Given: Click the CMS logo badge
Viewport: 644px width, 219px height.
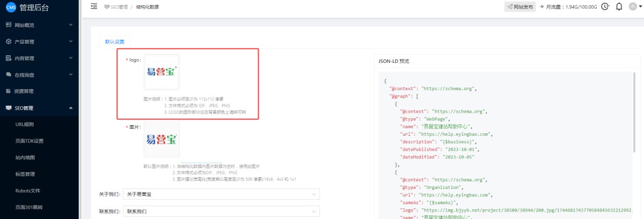Looking at the screenshot, I should tap(11, 7).
